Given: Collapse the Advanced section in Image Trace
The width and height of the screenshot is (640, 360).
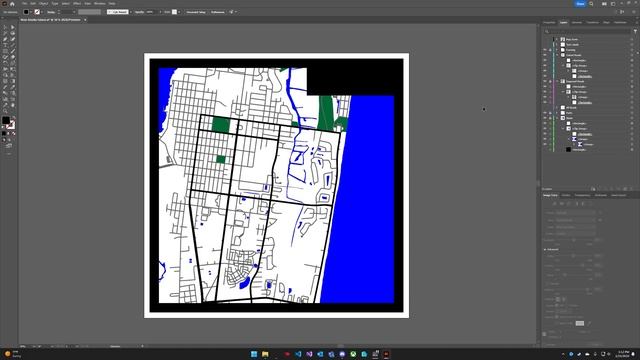Looking at the screenshot, I should [x=545, y=249].
